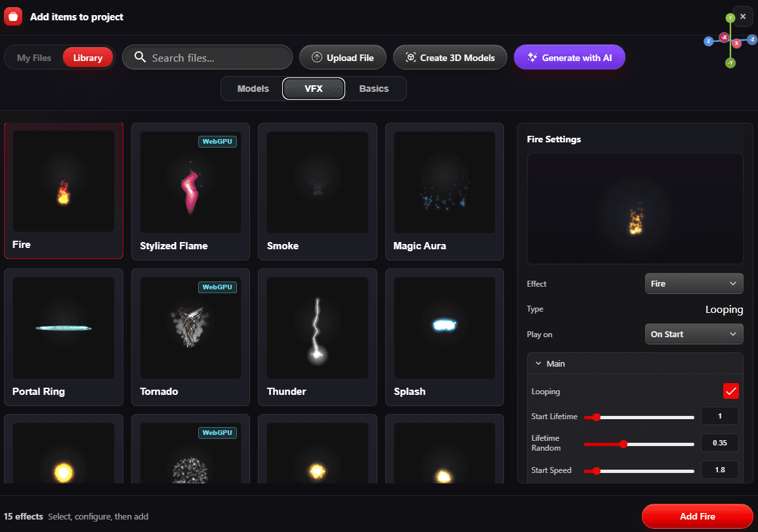758x532 pixels.
Task: Click the Start Lifetime value field
Action: click(719, 416)
